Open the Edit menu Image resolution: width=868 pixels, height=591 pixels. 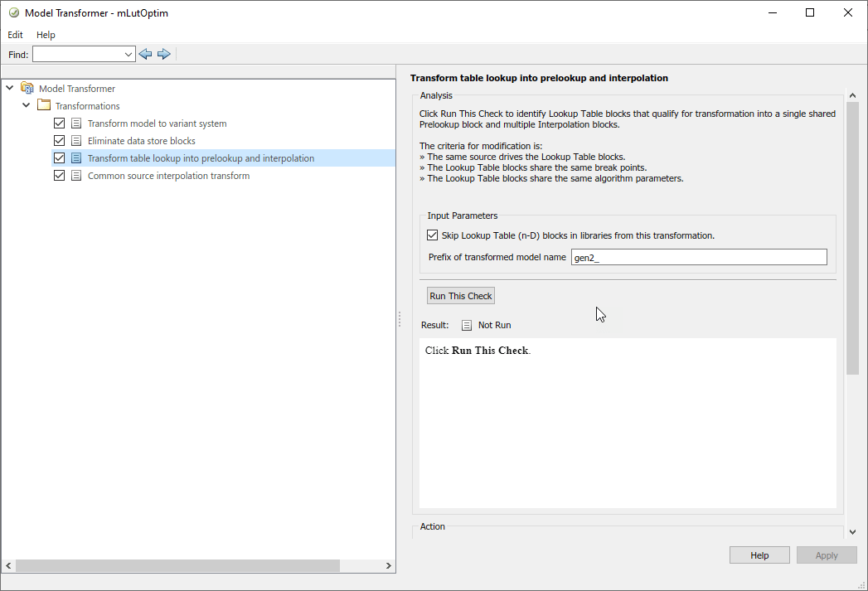point(16,35)
